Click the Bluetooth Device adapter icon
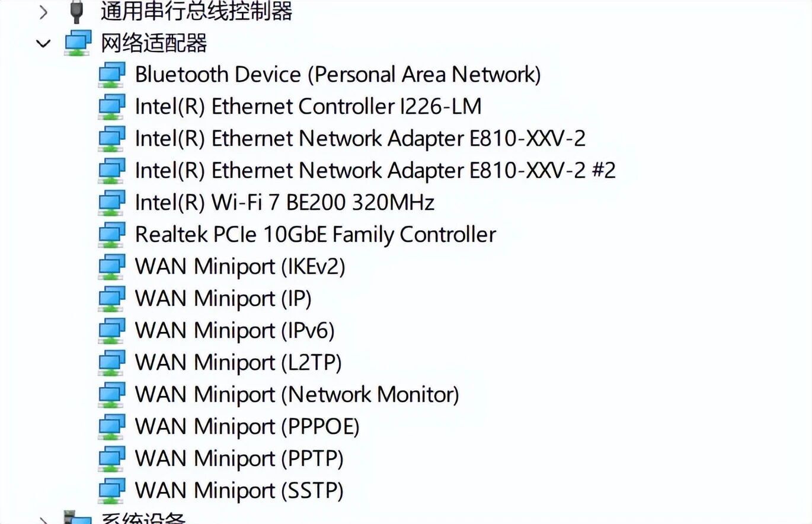The image size is (812, 524). click(x=111, y=75)
